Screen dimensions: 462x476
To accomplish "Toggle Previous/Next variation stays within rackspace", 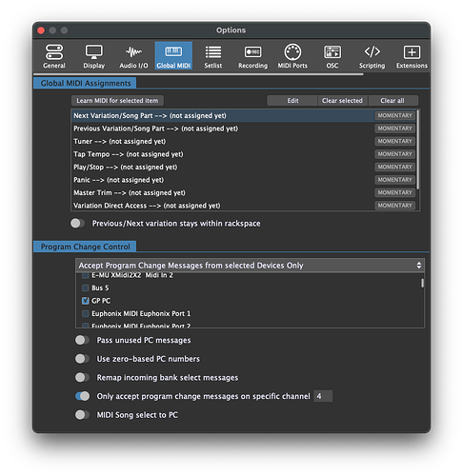I will (x=77, y=224).
